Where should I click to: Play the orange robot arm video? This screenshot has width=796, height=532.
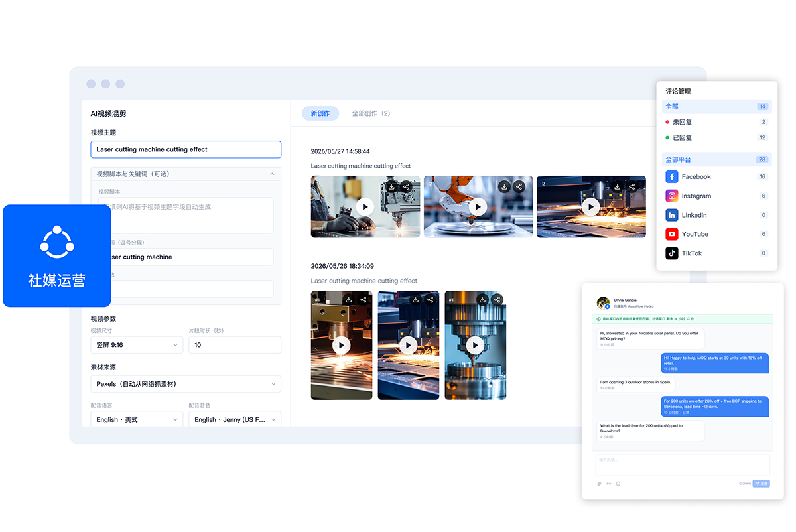478,207
